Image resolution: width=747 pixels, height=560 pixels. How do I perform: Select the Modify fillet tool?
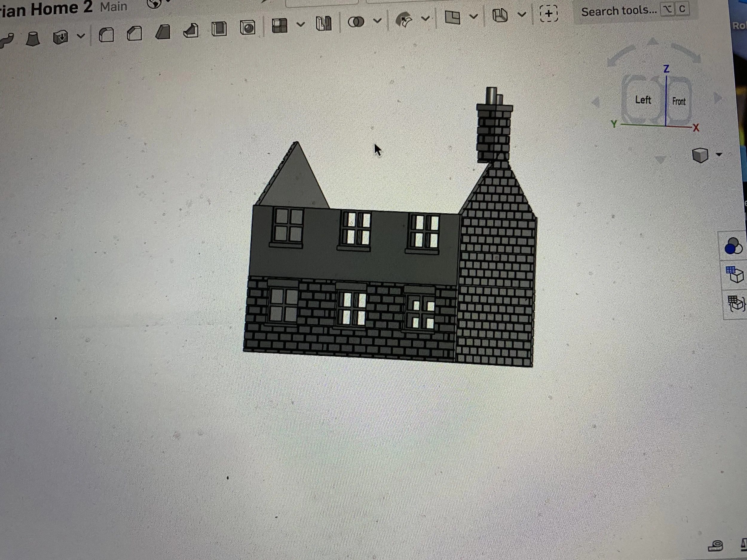pyautogui.click(x=404, y=20)
